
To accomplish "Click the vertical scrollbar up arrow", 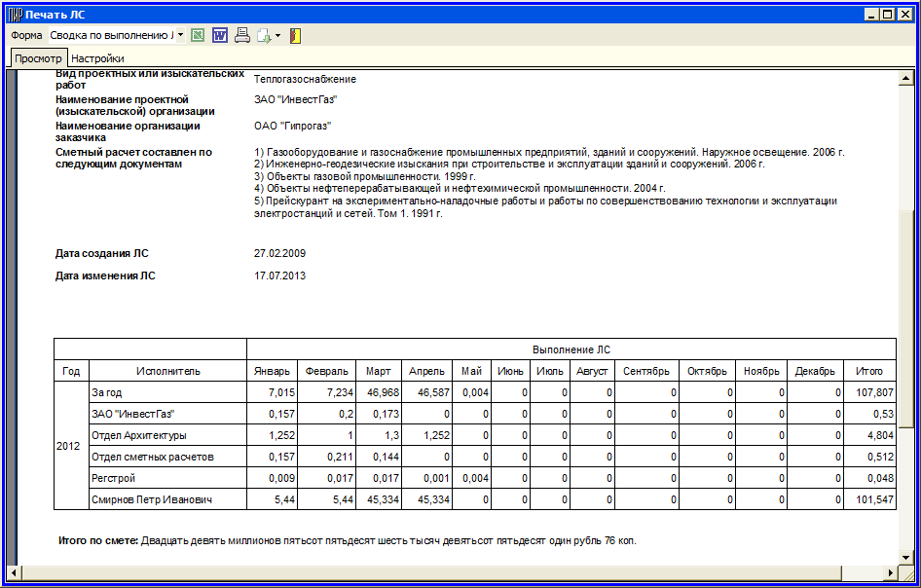I will click(906, 78).
